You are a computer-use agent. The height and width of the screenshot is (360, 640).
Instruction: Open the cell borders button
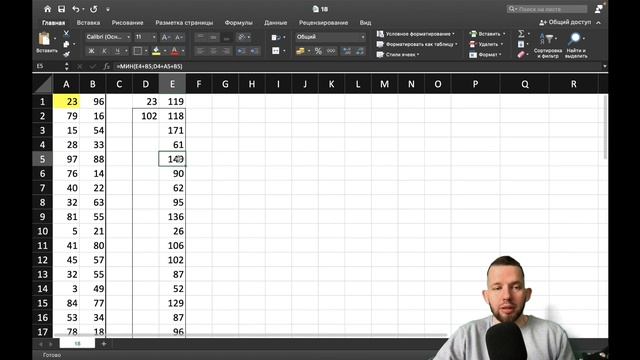pyautogui.click(x=138, y=51)
